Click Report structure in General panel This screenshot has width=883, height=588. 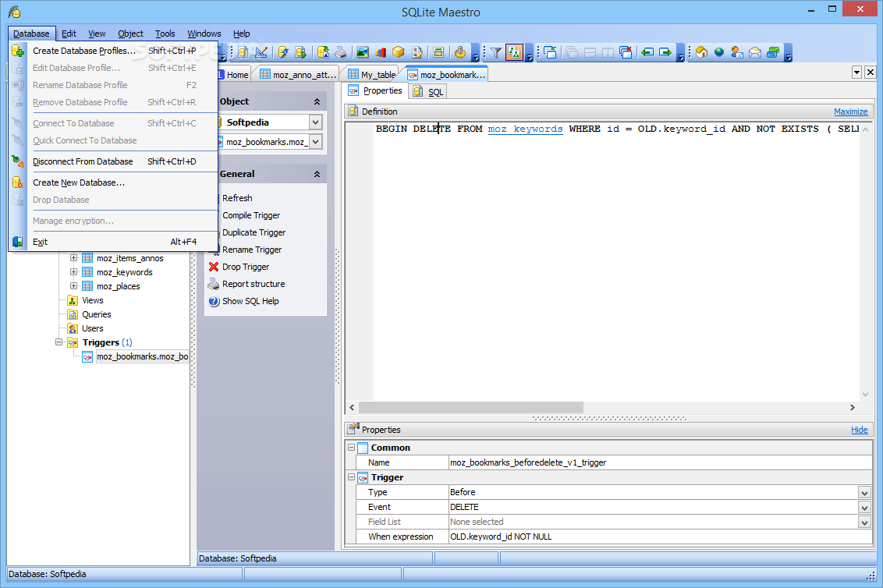[254, 284]
